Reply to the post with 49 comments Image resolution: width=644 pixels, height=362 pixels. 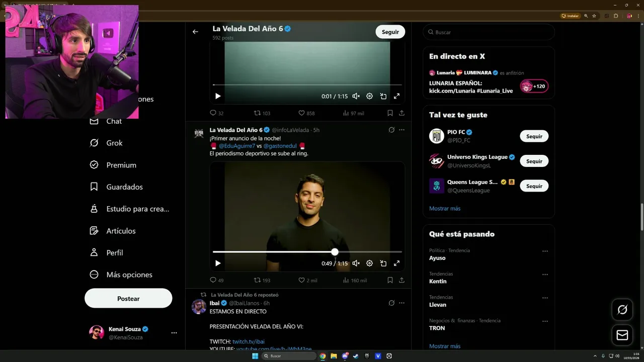tap(216, 280)
